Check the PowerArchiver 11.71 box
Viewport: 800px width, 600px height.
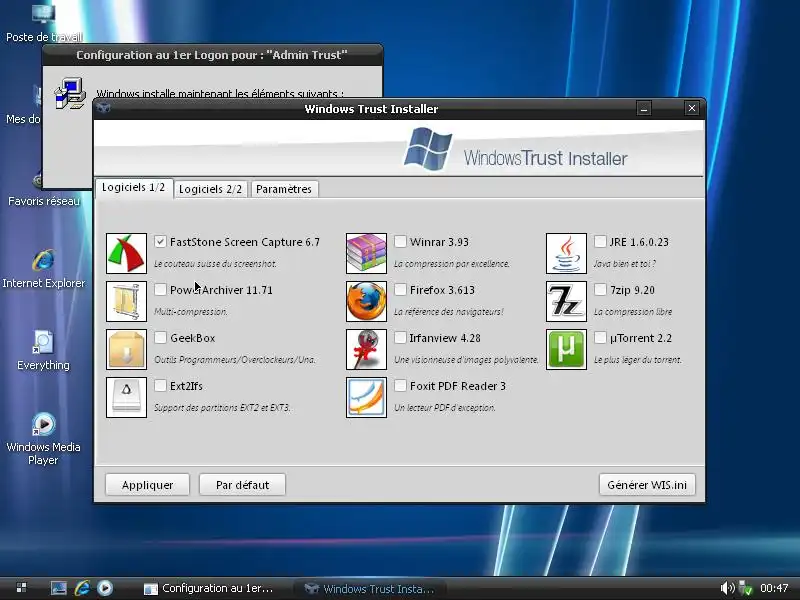pyautogui.click(x=160, y=289)
